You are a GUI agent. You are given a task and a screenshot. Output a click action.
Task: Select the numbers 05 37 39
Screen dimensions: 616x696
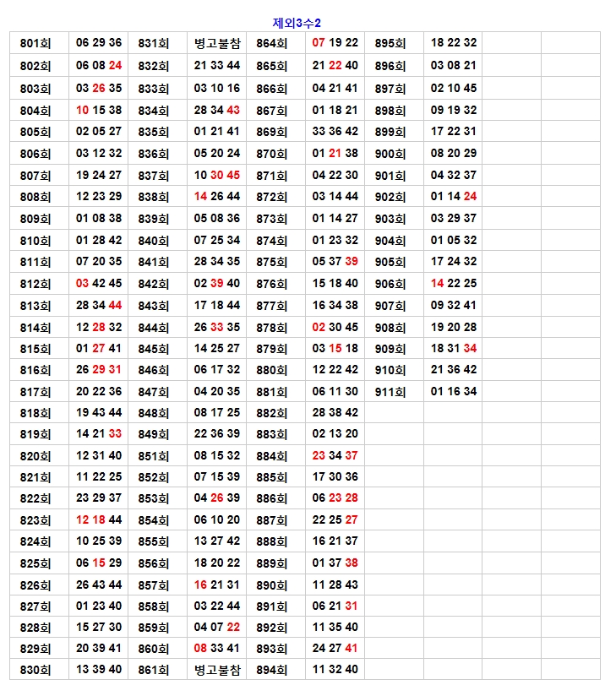[335, 262]
